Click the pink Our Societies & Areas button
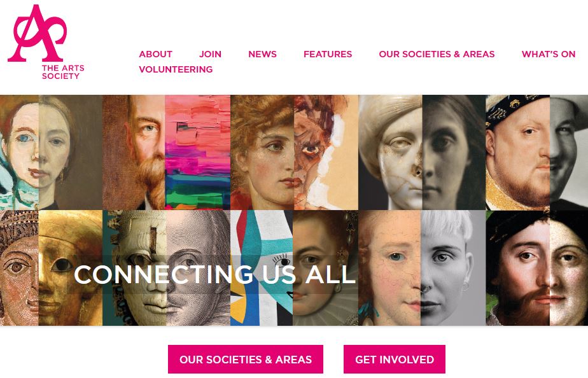The width and height of the screenshot is (588, 378). (246, 360)
